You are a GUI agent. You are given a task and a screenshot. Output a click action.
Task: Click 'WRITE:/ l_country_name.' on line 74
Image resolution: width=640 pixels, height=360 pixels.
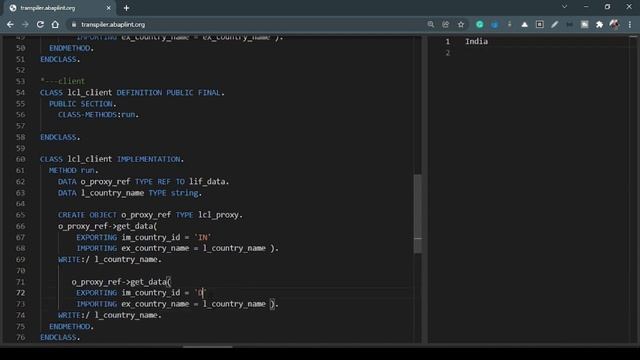pyautogui.click(x=110, y=315)
